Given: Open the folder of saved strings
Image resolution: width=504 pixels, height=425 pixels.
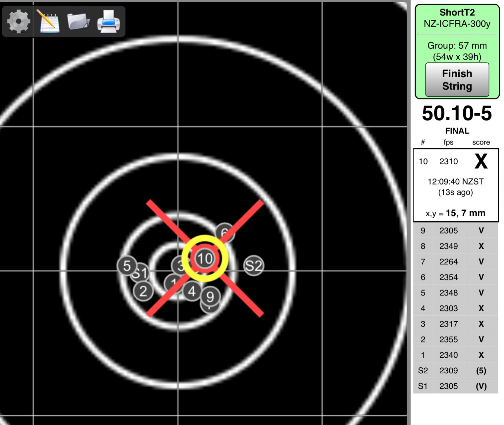Looking at the screenshot, I should pos(78,21).
